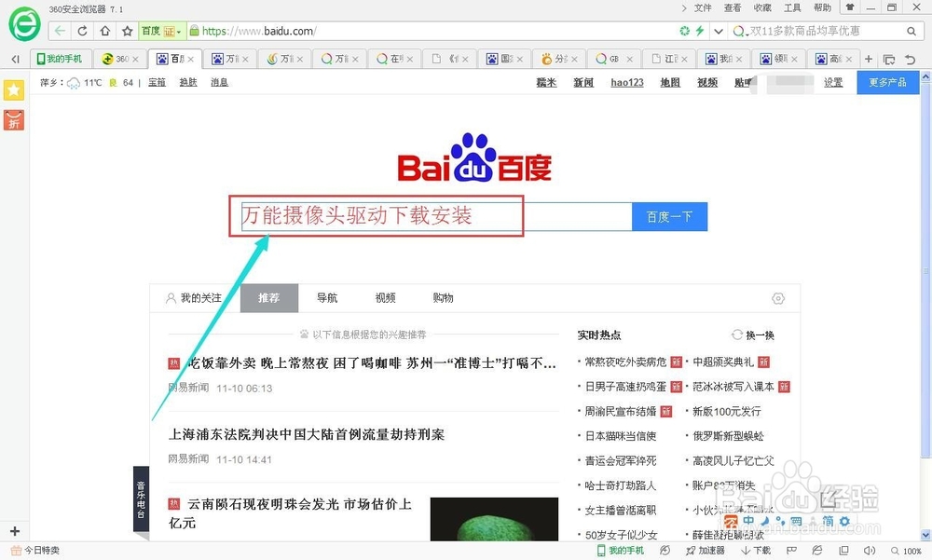Click the weather cloud icon

coord(74,83)
